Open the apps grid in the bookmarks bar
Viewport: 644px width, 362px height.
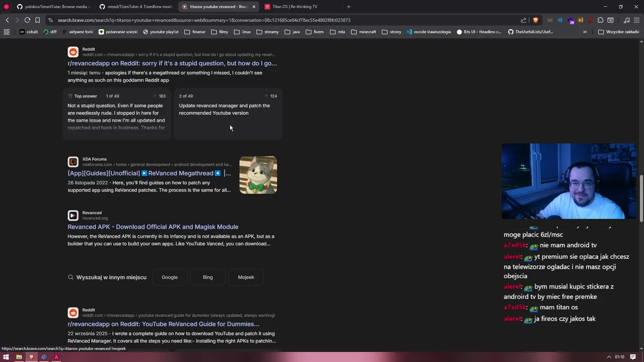click(7, 32)
